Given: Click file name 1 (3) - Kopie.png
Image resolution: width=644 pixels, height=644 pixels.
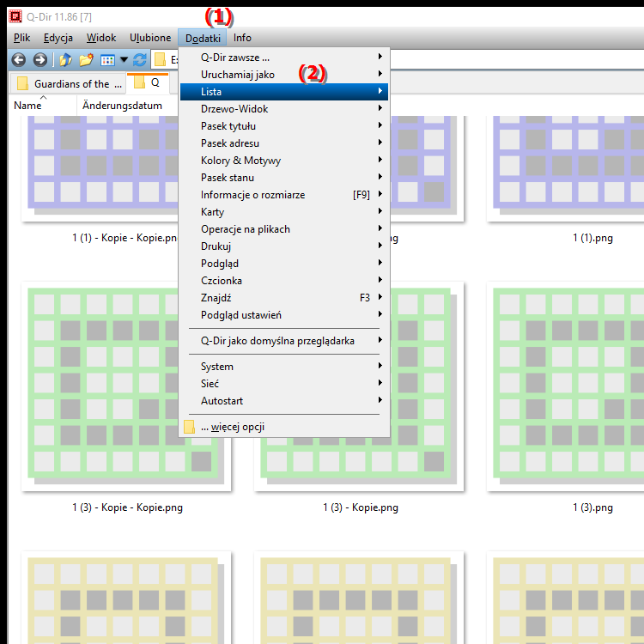Looking at the screenshot, I should click(x=361, y=507).
